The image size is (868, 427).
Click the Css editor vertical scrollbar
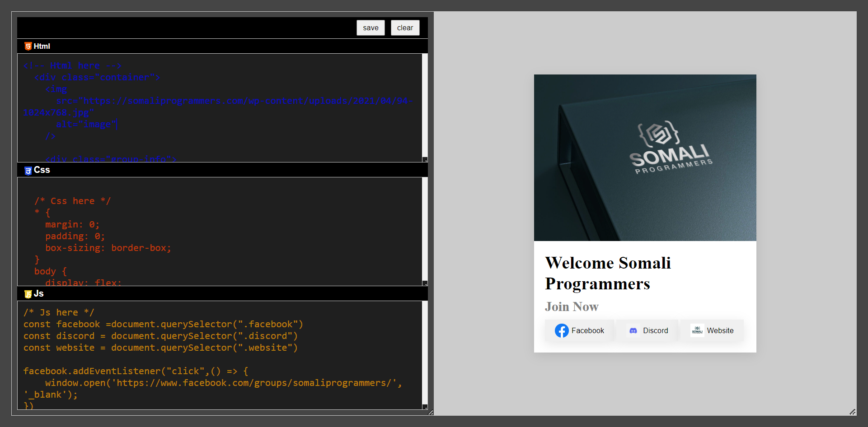click(x=425, y=229)
